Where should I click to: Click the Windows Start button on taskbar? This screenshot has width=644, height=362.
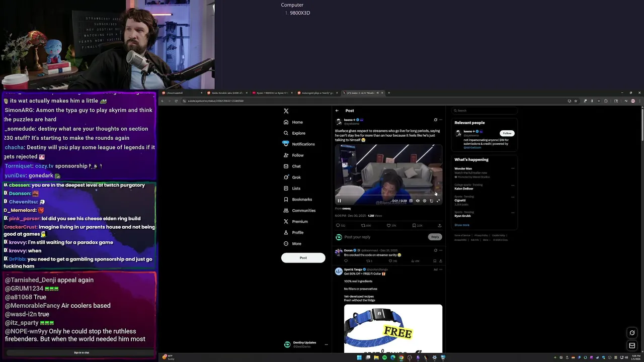[359, 357]
